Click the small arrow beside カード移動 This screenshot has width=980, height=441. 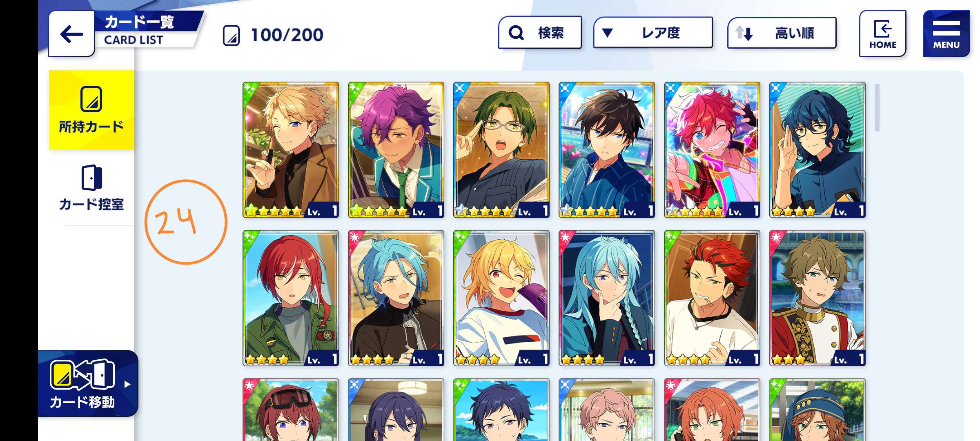coord(127,384)
